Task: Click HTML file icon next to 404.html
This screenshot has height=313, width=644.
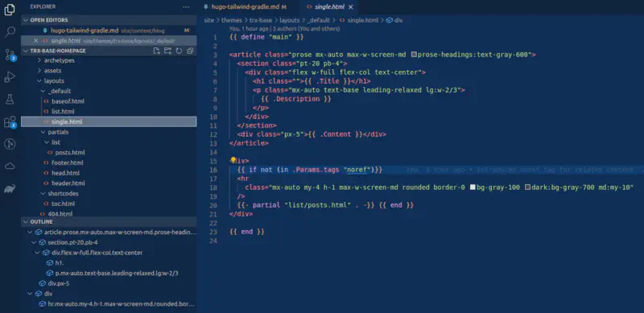Action: coord(43,214)
